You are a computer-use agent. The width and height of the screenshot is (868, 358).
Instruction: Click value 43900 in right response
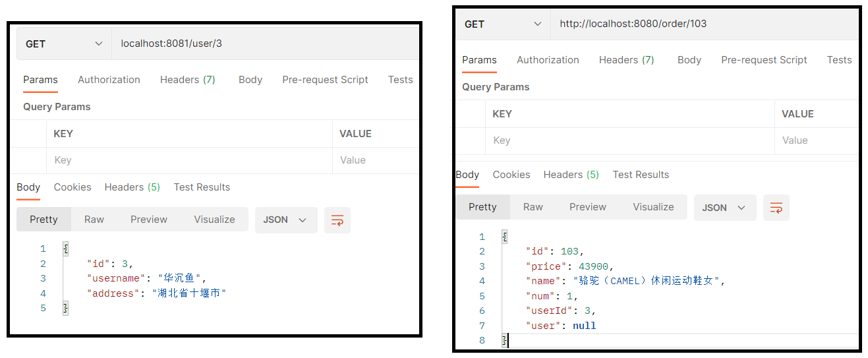(594, 266)
